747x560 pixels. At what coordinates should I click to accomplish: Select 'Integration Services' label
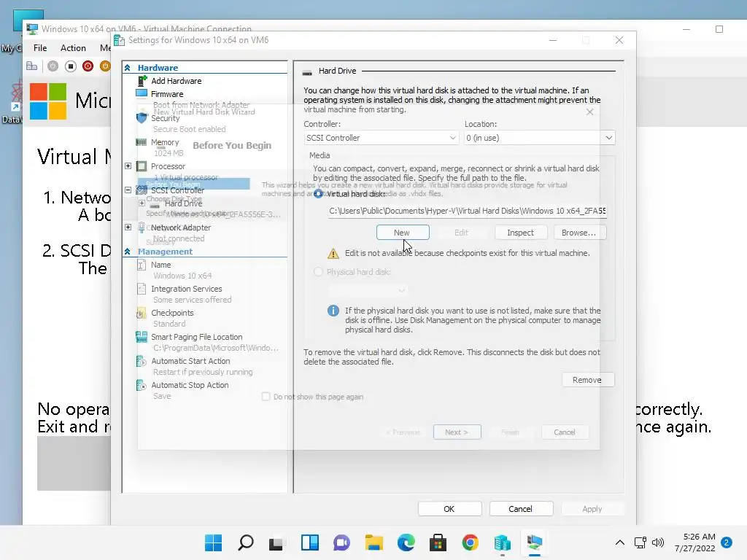click(x=187, y=289)
